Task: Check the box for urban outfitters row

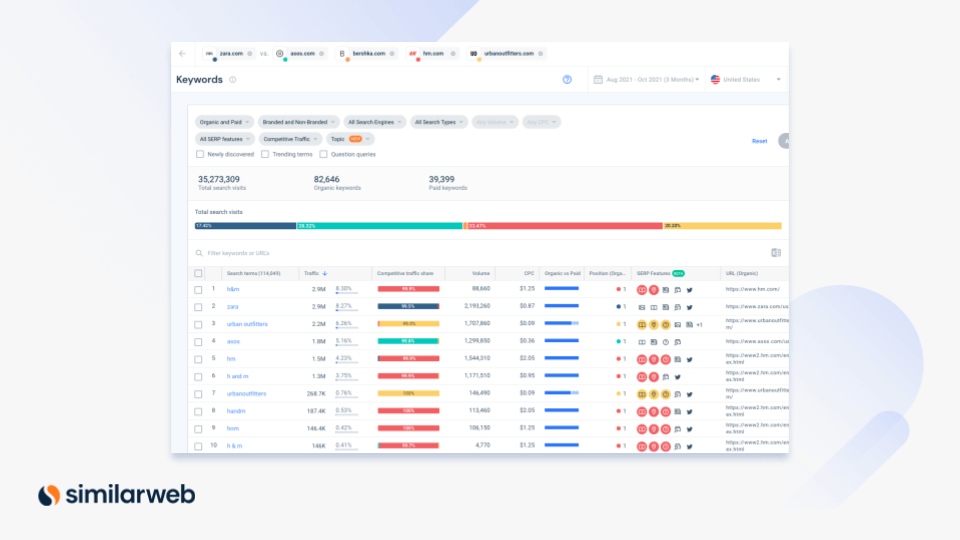Action: tap(198, 324)
